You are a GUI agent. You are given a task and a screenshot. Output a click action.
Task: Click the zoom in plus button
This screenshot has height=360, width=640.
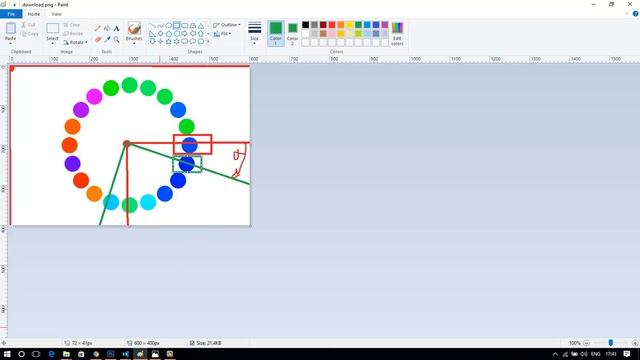[x=635, y=343]
